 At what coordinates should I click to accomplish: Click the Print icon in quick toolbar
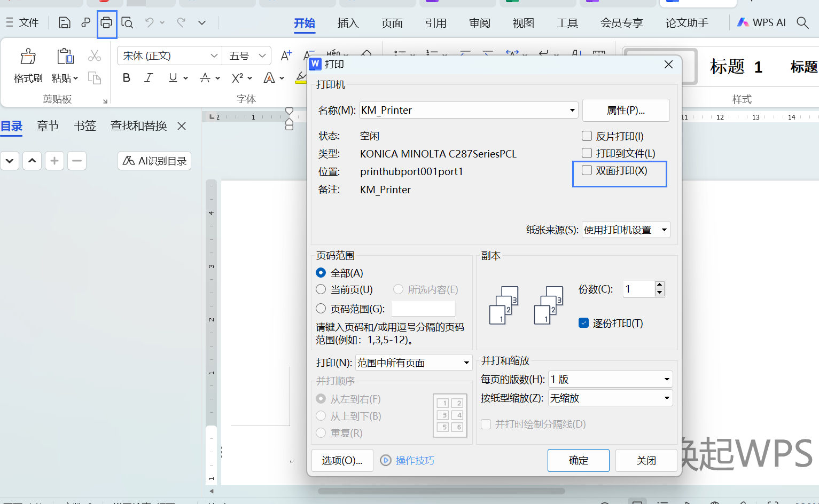[106, 22]
